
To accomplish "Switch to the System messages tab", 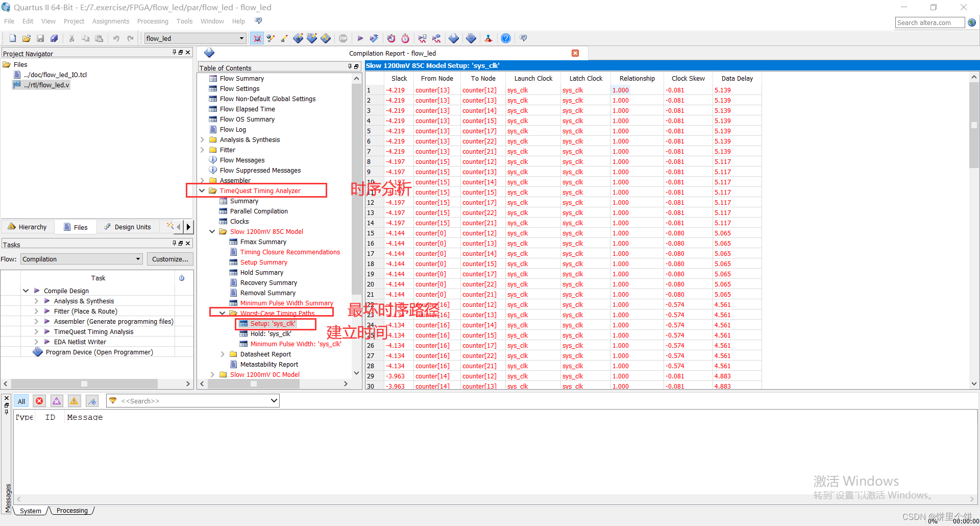I will click(x=31, y=511).
